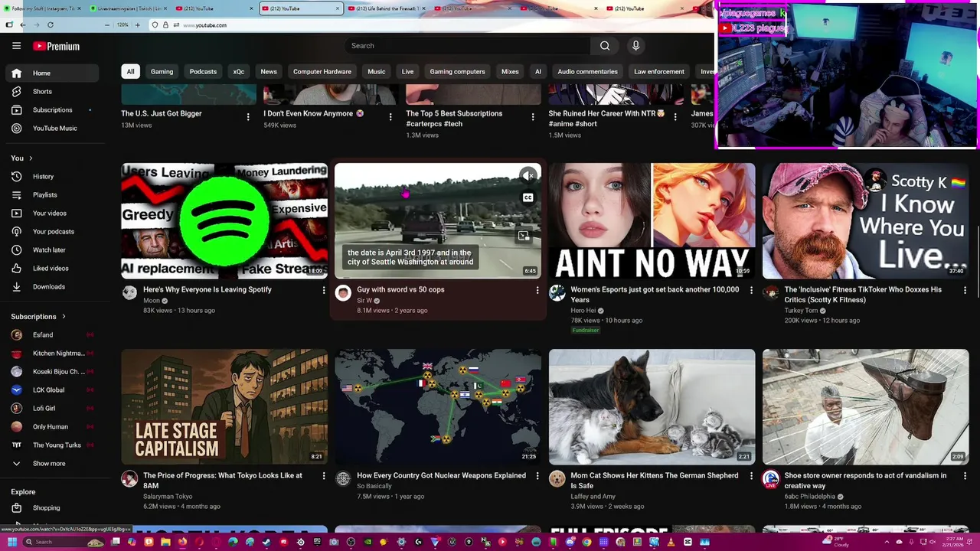Select Gaming computers filter chip
The image size is (980, 551).
(x=457, y=71)
